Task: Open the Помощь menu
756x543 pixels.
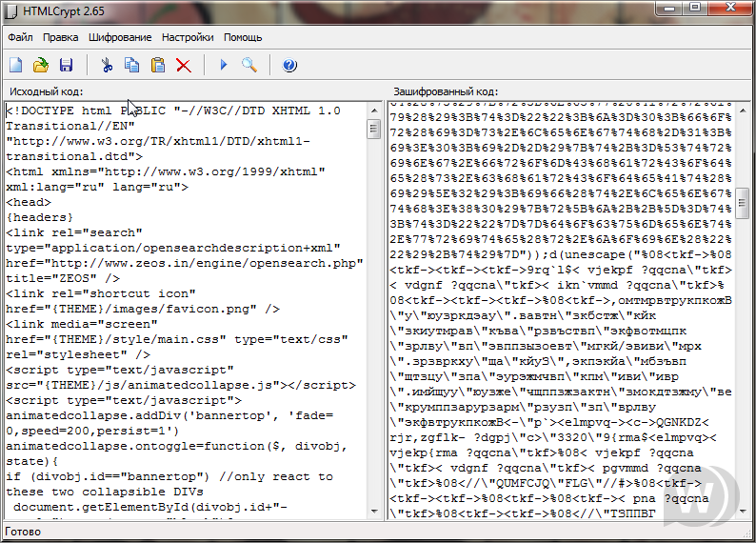Action: (x=243, y=37)
